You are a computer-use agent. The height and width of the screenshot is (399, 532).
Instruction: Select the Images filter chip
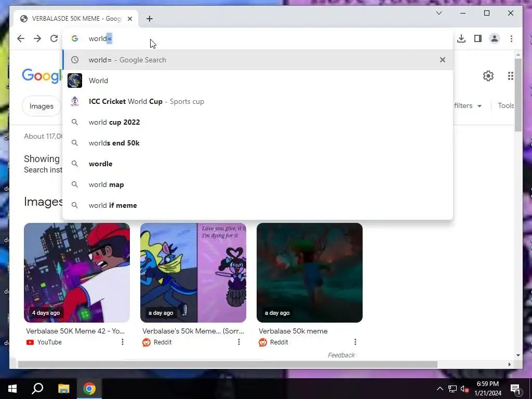[42, 106]
